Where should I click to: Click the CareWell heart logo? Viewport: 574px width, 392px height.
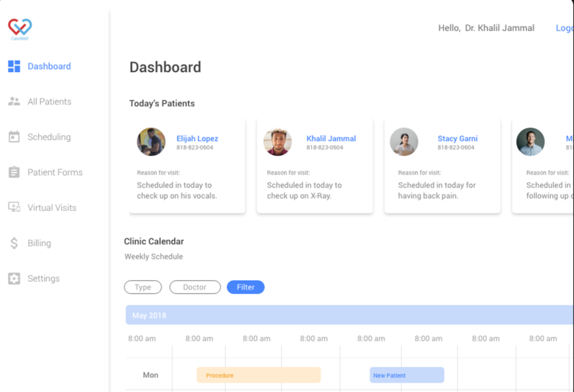tap(19, 27)
